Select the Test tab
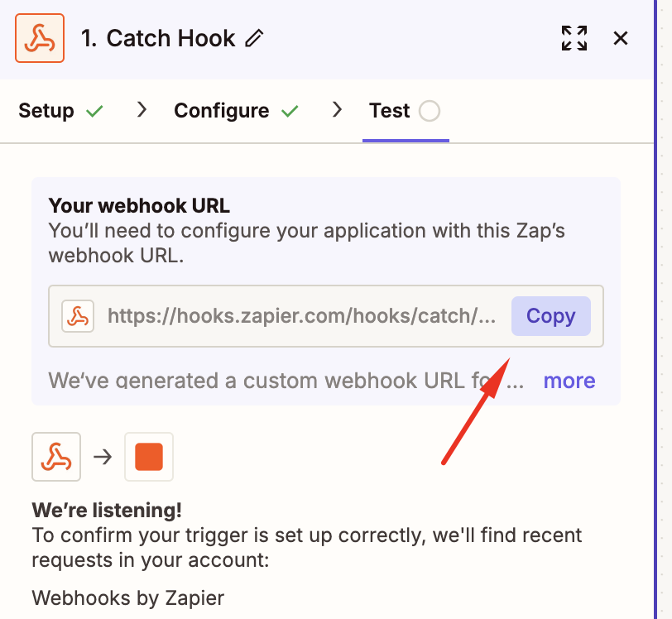This screenshot has height=619, width=672. pyautogui.click(x=389, y=111)
